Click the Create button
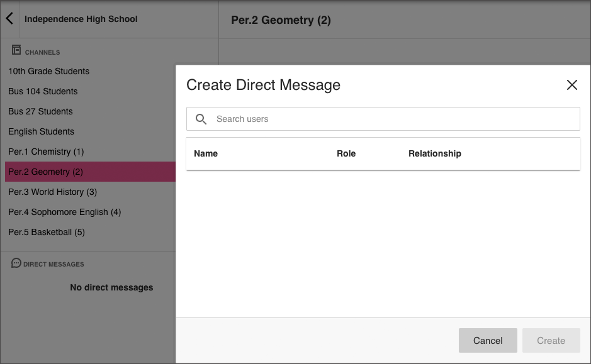The height and width of the screenshot is (364, 591). coord(551,340)
